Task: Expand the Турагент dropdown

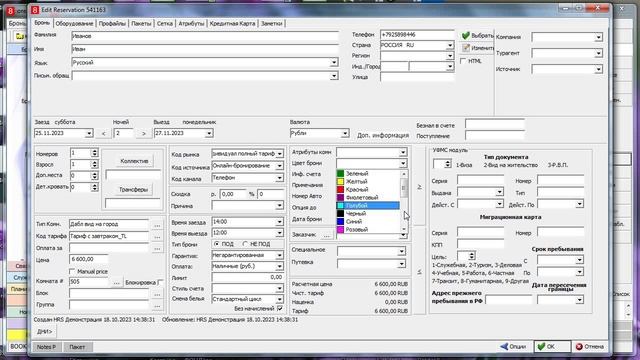Action: 598,53
